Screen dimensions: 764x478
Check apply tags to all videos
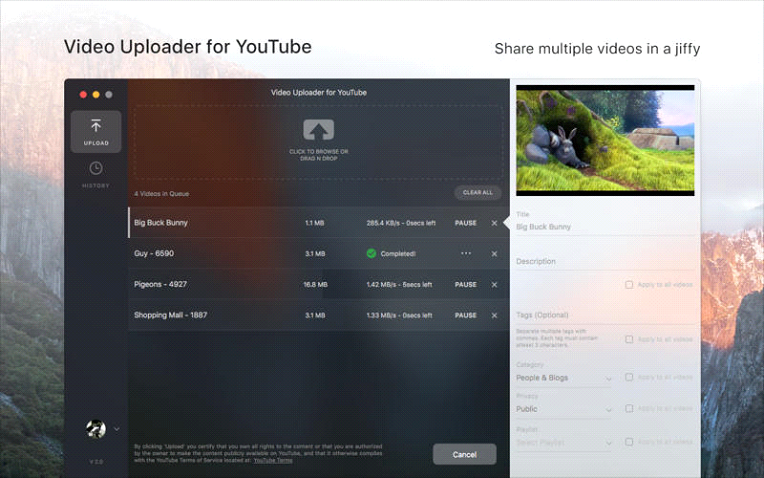(x=629, y=339)
